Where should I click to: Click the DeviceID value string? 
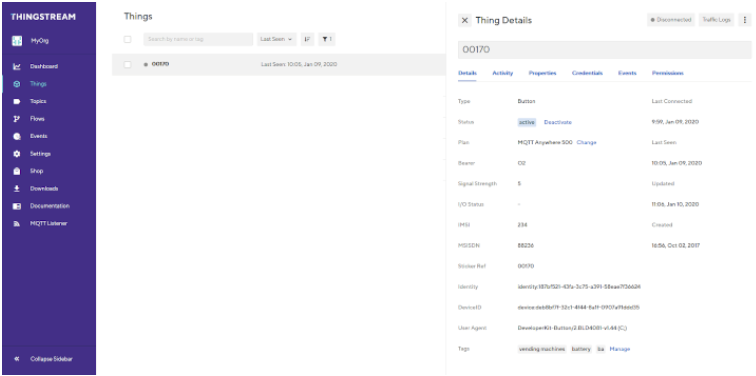click(579, 308)
